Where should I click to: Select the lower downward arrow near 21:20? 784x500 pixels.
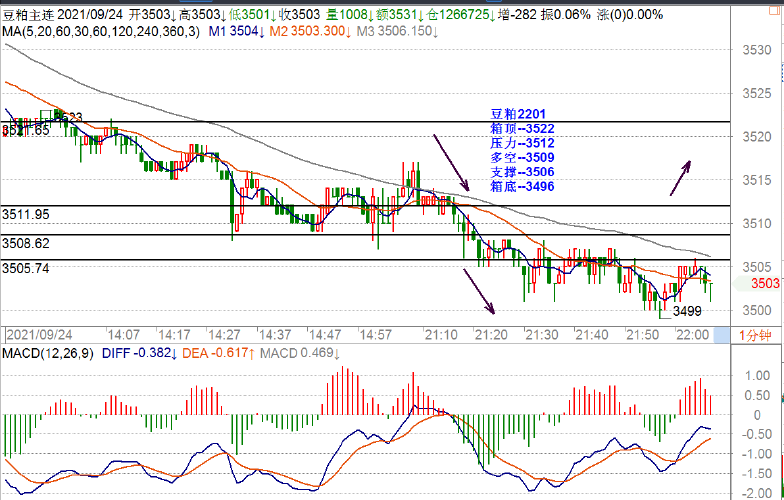[x=481, y=290]
